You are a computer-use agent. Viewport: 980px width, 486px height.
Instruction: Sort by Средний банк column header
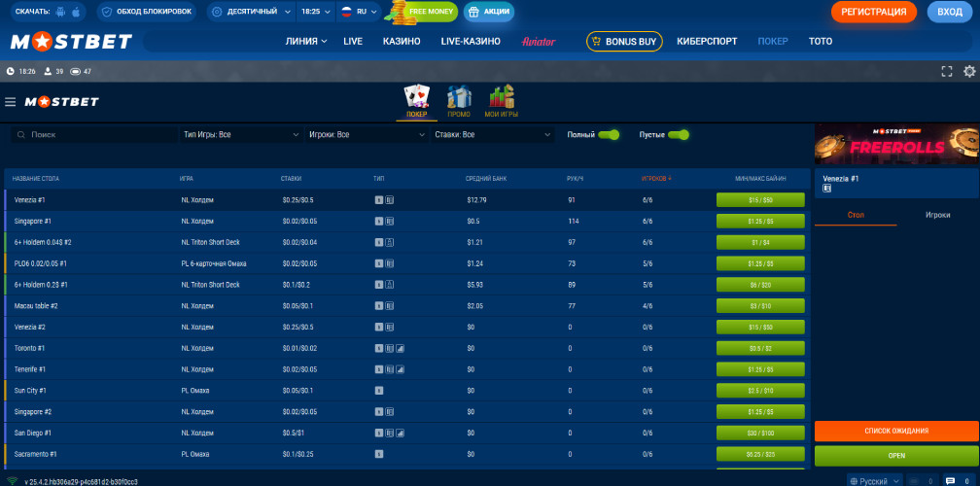[486, 179]
